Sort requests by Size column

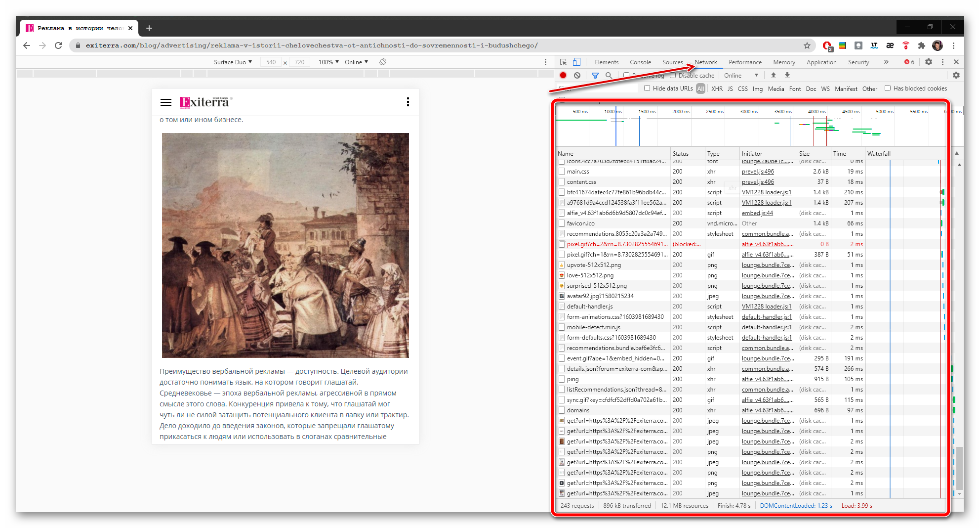(x=814, y=153)
